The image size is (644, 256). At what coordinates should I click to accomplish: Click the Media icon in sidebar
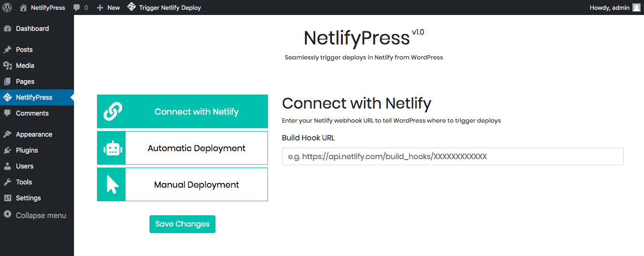point(7,66)
